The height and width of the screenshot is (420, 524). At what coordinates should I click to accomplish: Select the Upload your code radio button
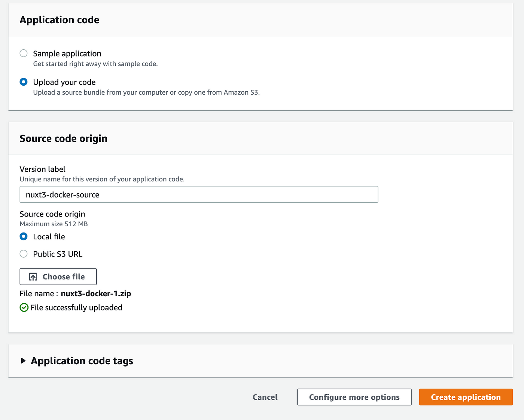coord(24,82)
